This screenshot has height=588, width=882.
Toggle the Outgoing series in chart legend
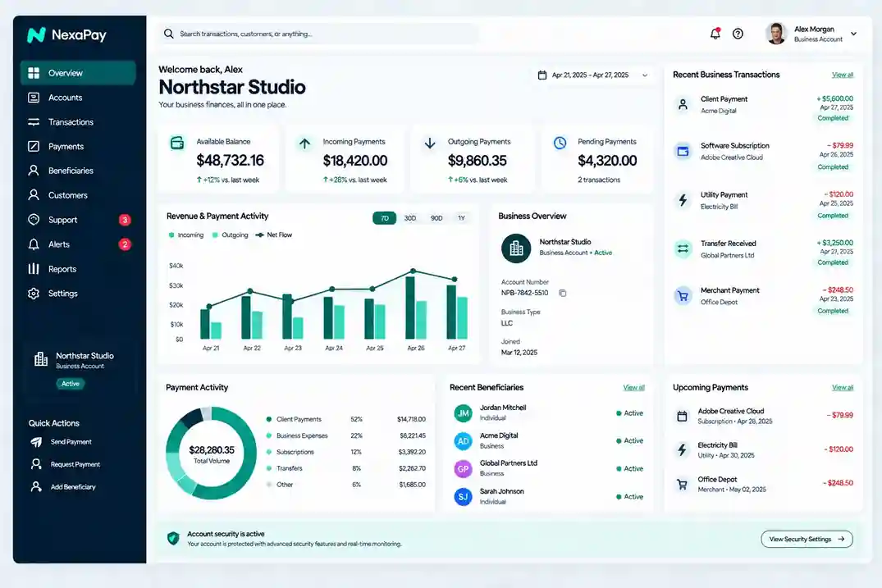pos(230,235)
